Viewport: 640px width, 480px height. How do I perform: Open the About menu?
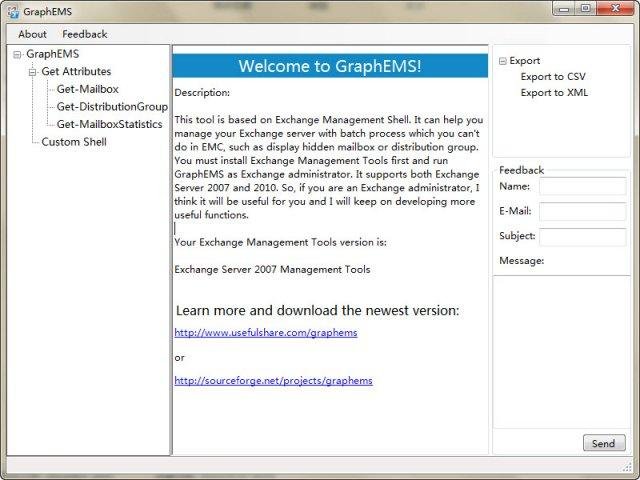point(32,34)
